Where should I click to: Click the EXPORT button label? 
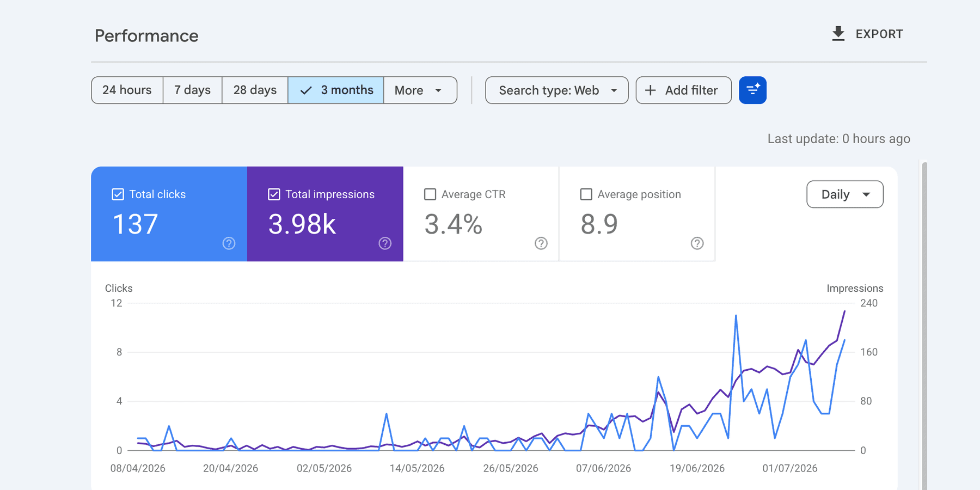point(879,34)
